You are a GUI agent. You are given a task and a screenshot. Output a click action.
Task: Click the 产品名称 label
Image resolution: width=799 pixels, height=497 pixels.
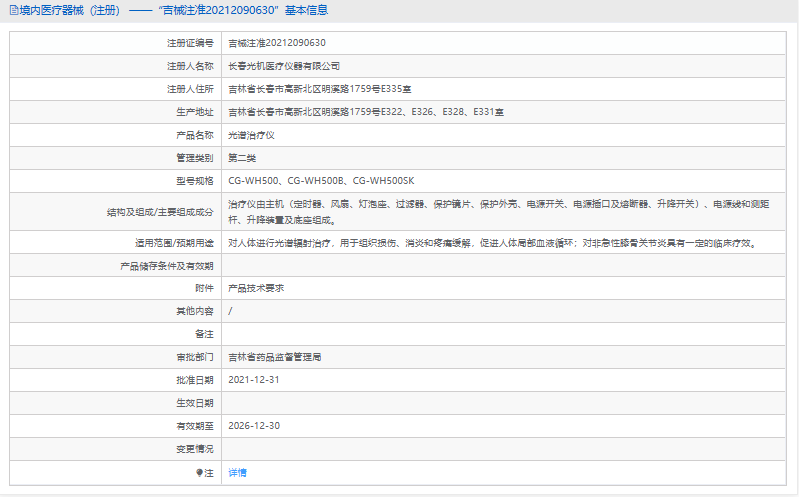(x=195, y=135)
